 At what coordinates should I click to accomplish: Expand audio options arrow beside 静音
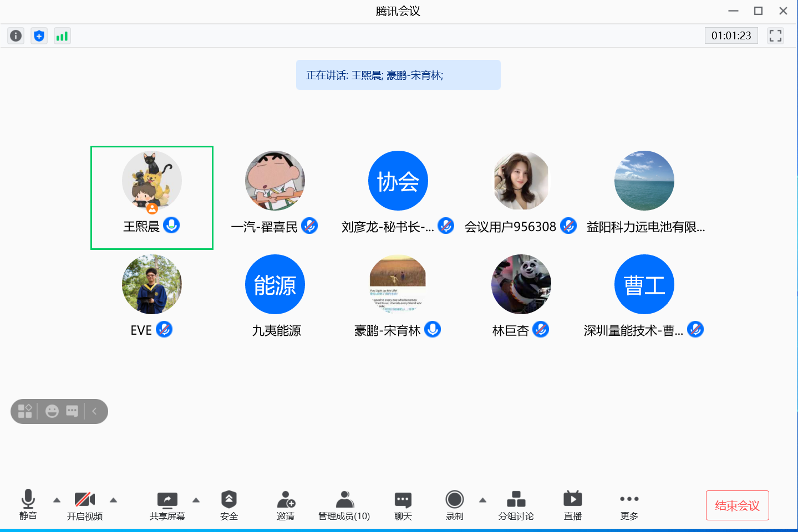click(x=57, y=500)
